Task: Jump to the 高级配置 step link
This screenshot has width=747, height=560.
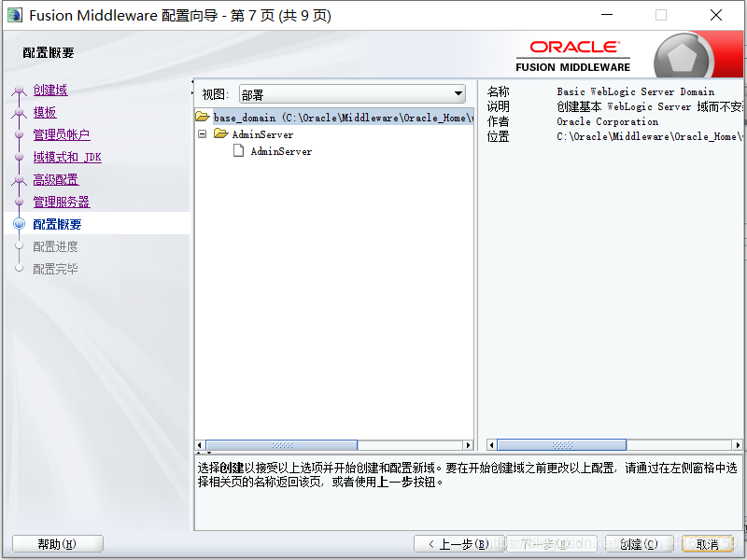Action: pyautogui.click(x=56, y=179)
